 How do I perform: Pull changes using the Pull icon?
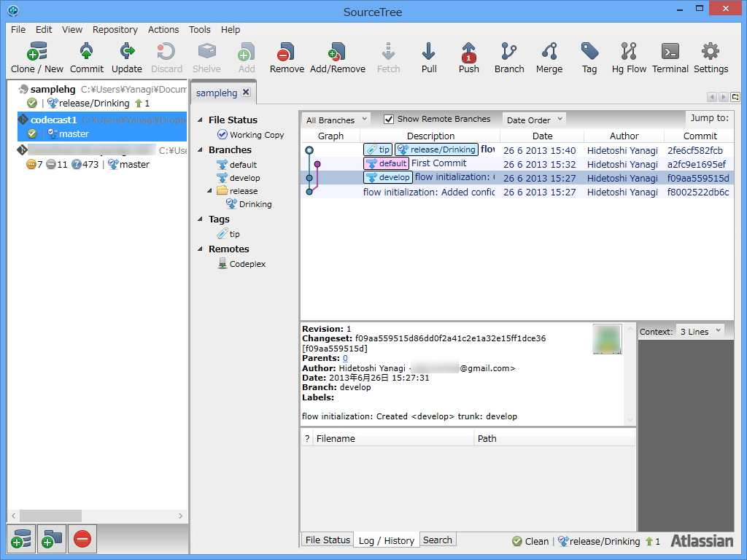click(429, 58)
